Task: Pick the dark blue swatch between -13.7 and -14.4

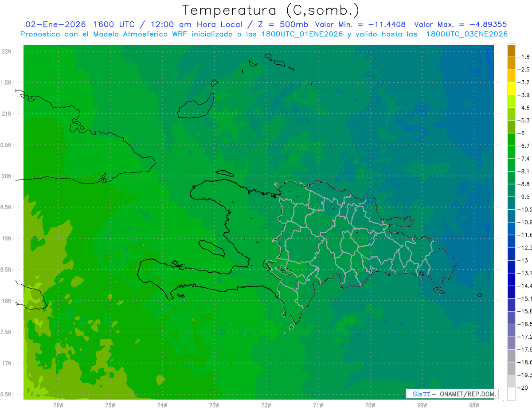Action: pyautogui.click(x=511, y=279)
